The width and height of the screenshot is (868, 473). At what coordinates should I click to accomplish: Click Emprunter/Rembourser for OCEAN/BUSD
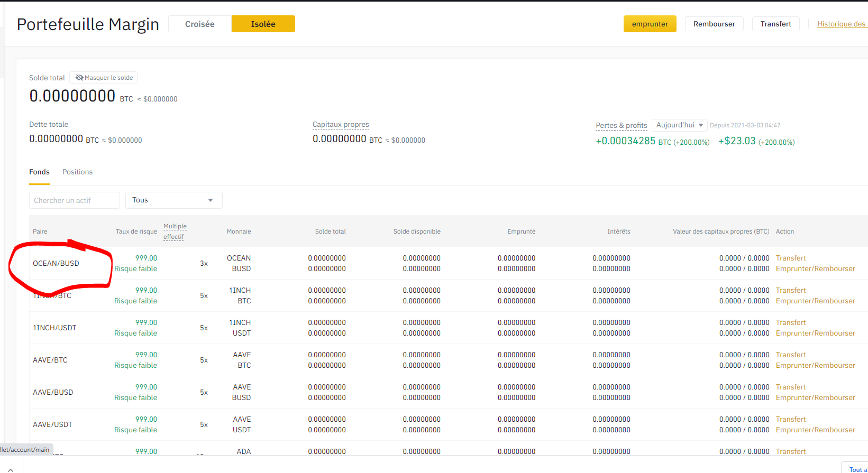click(x=815, y=268)
